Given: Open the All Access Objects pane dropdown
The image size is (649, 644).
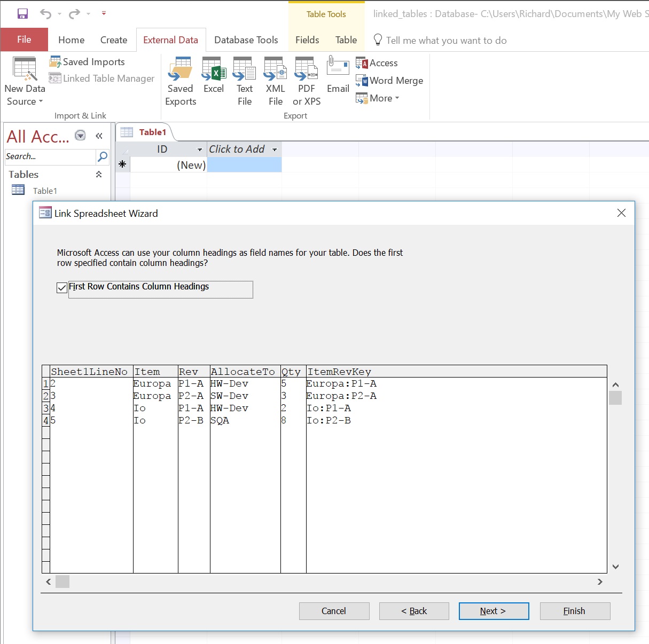Looking at the screenshot, I should point(80,135).
